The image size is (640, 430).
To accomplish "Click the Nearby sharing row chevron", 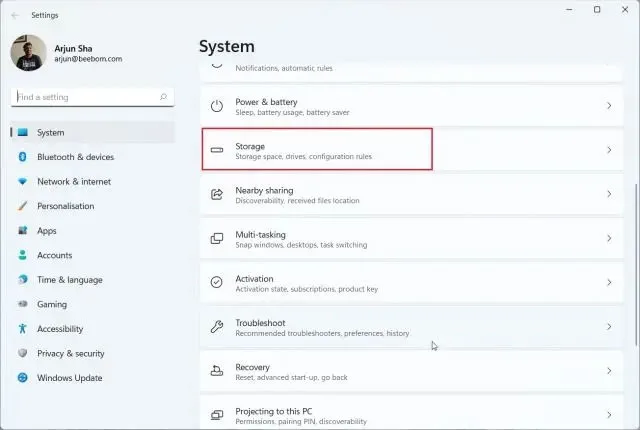I will [609, 194].
